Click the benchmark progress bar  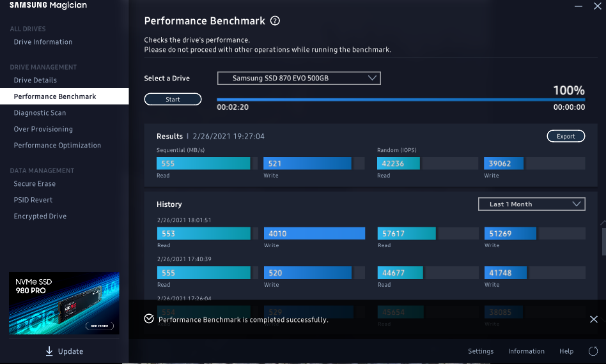[x=400, y=100]
